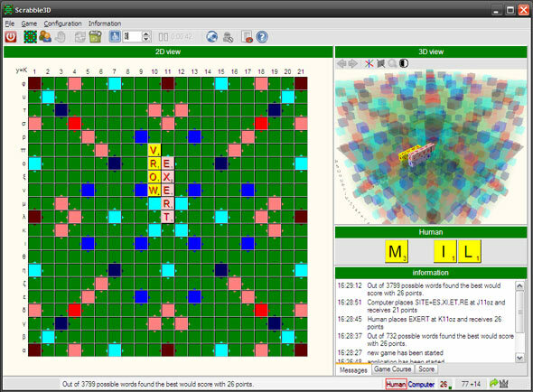Screen dimensions: 533x392
Task: Increase plane number with up arrow
Action: pyautogui.click(x=145, y=34)
